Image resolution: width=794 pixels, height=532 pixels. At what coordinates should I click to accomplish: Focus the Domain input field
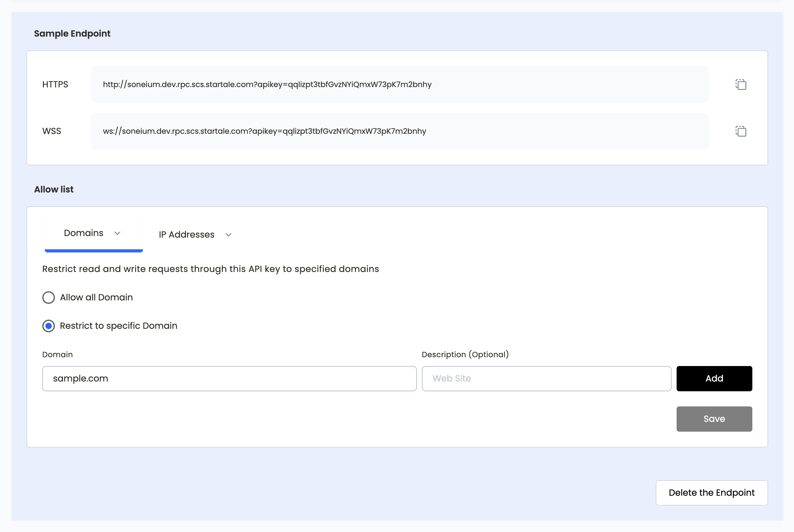tap(229, 378)
